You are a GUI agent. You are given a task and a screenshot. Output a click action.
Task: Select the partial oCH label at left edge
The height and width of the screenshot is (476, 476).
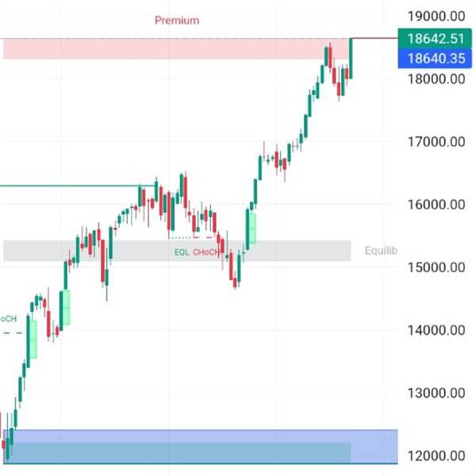click(x=9, y=319)
